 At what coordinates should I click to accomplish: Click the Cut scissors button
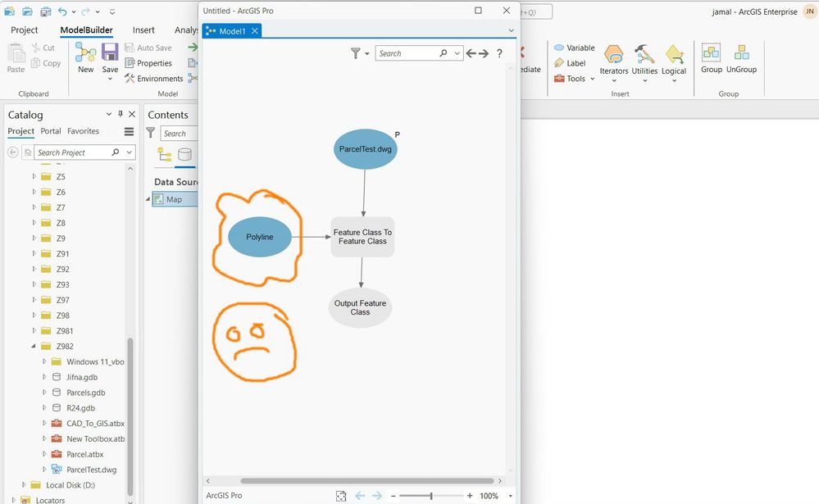43,48
